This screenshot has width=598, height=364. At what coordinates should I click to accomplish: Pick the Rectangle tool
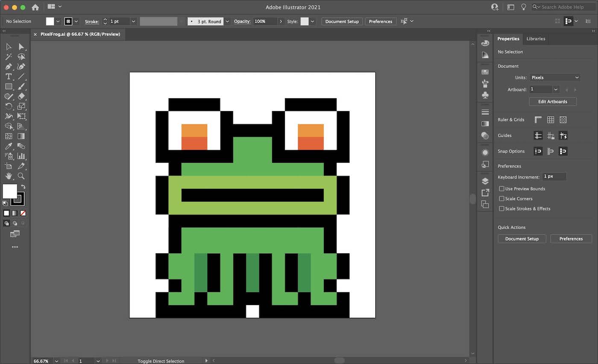click(x=8, y=86)
